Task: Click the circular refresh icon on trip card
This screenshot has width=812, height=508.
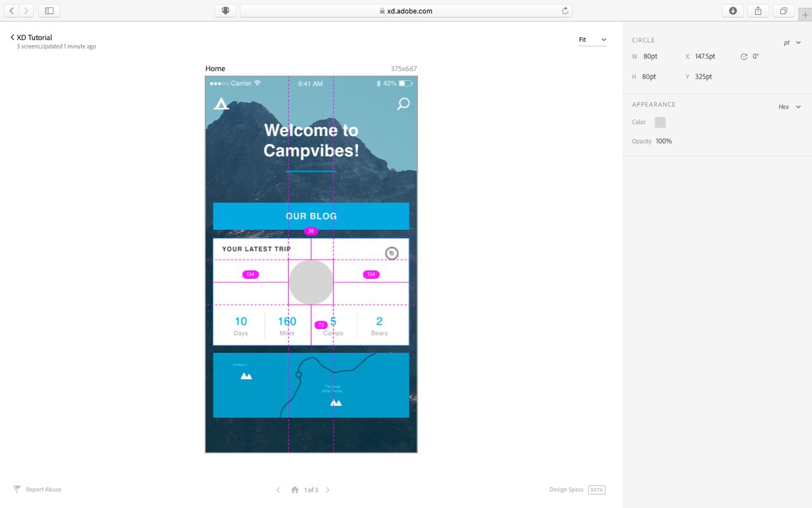Action: (391, 253)
